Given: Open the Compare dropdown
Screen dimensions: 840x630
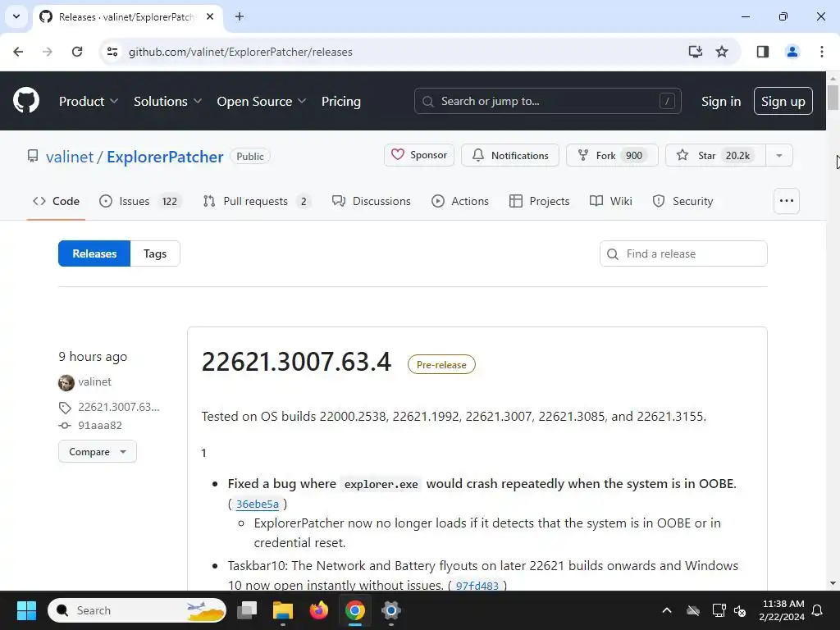Looking at the screenshot, I should pyautogui.click(x=97, y=452).
